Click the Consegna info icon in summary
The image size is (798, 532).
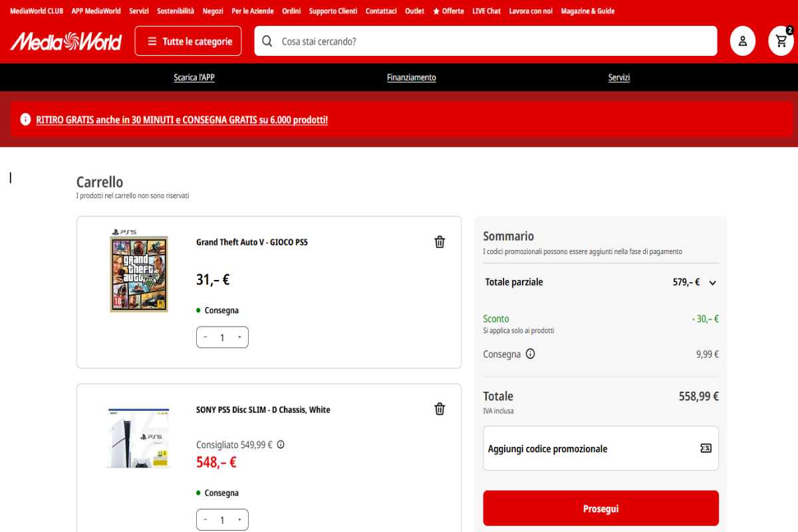tap(530, 354)
